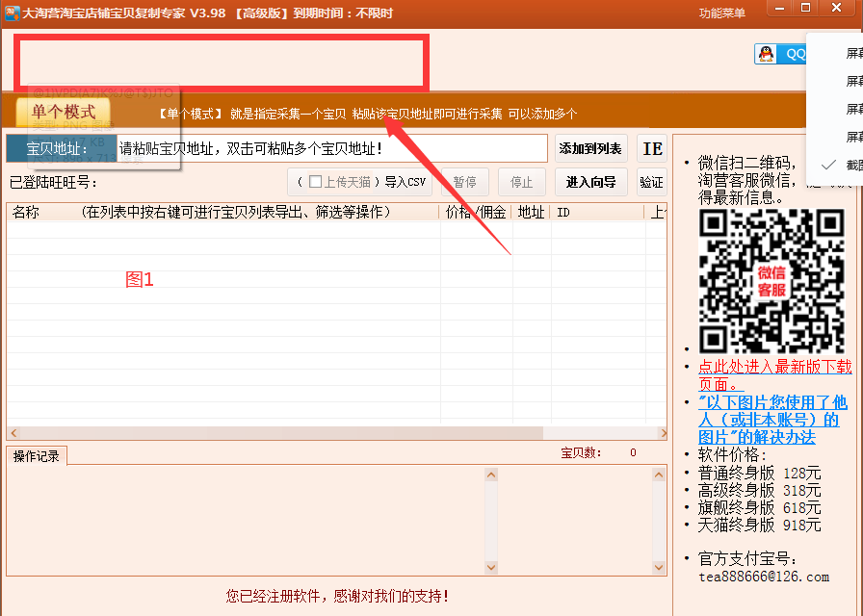Focus the 宝贝地址 paste address field

[x=332, y=148]
